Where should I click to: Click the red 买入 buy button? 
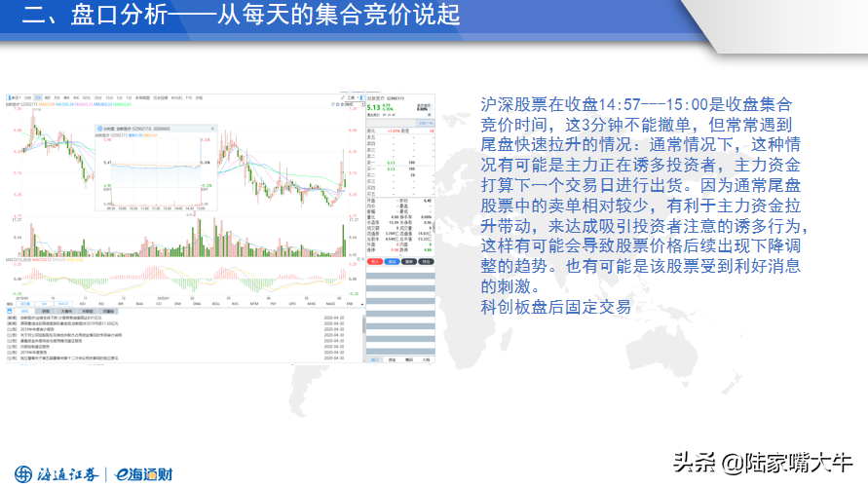(x=375, y=262)
